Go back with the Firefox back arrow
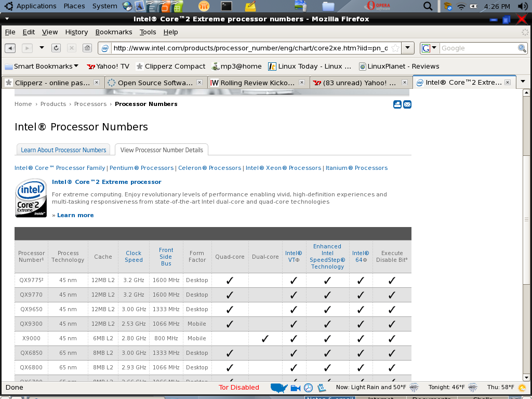 click(10, 48)
